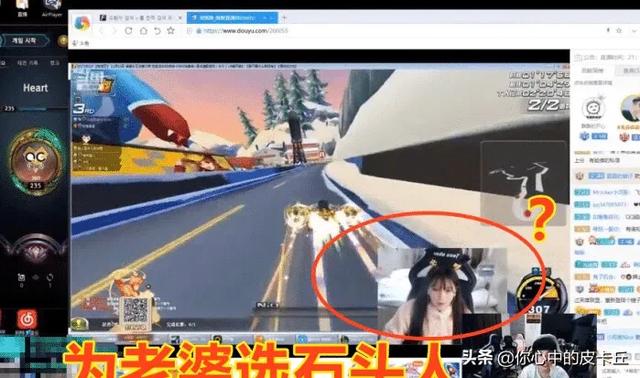Go to the browser home page icon
Image resolution: width=640 pixels, height=378 pixels.
(143, 31)
